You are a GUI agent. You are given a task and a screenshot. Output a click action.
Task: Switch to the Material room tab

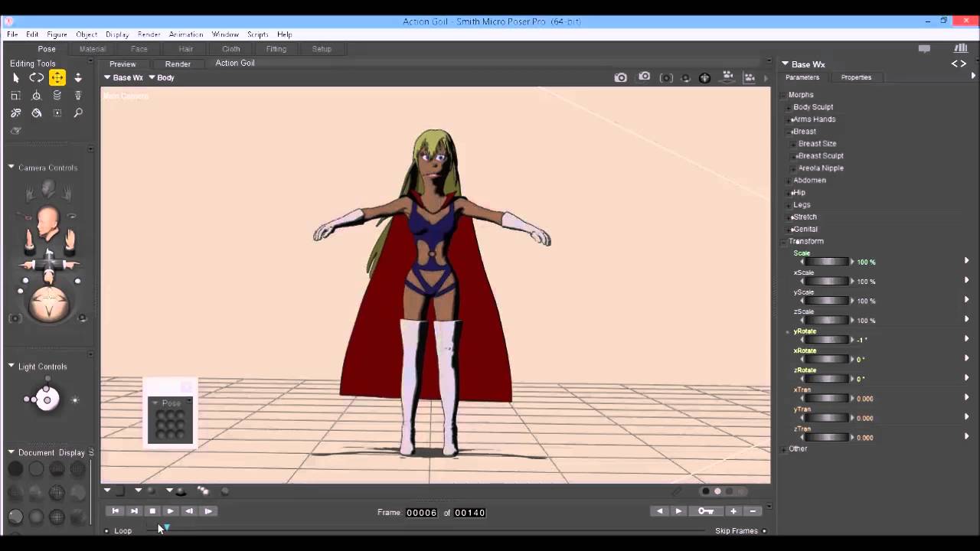pyautogui.click(x=93, y=49)
